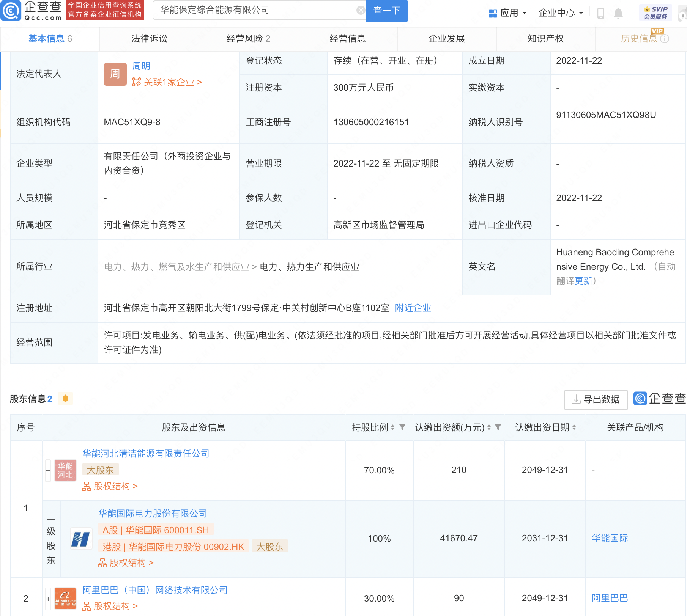This screenshot has height=616, width=687.
Task: Toggle the shareholder info bell alert icon
Action: tap(65, 399)
